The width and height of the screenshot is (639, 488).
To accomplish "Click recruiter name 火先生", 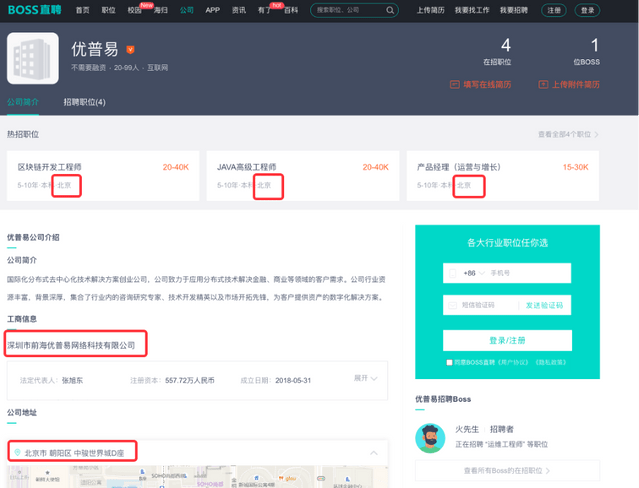I will [x=467, y=429].
